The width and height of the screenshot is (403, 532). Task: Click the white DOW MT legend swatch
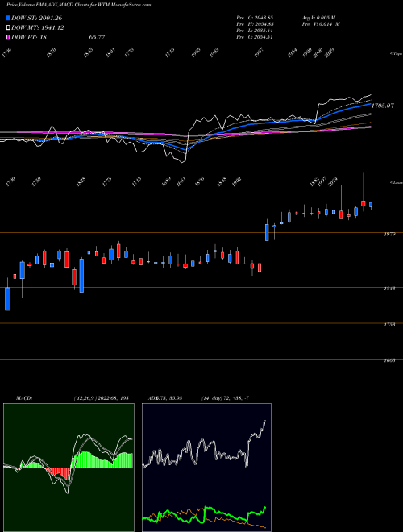[x=9, y=28]
